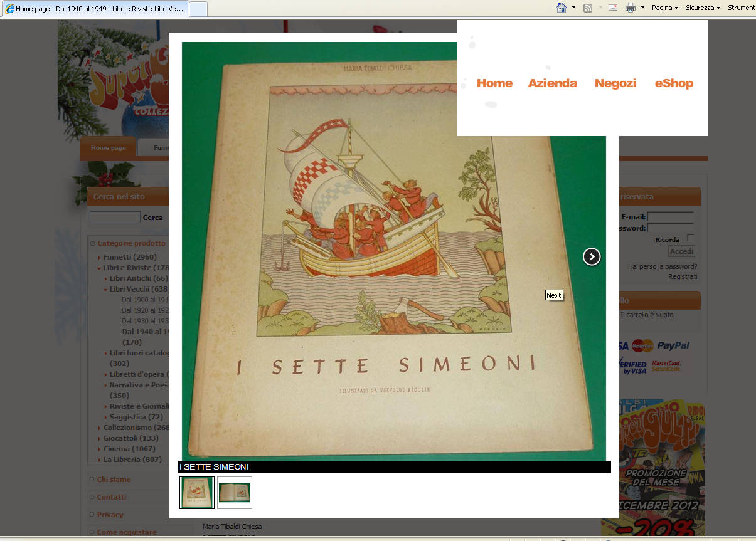This screenshot has width=756, height=541.
Task: Open eShop in the orange navigation
Action: click(x=674, y=83)
